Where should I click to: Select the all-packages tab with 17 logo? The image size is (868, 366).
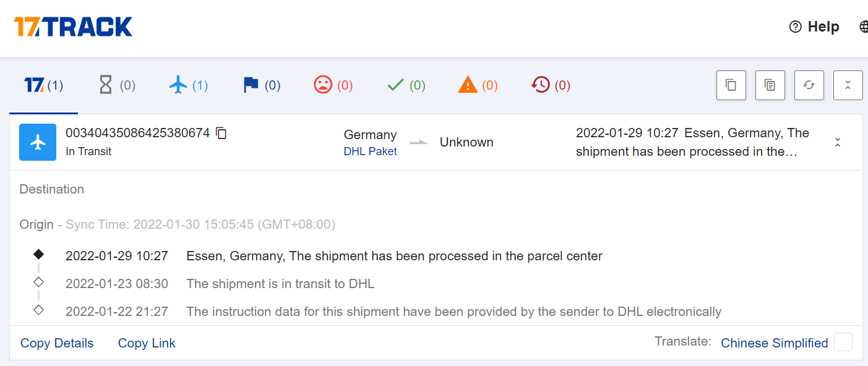(43, 85)
